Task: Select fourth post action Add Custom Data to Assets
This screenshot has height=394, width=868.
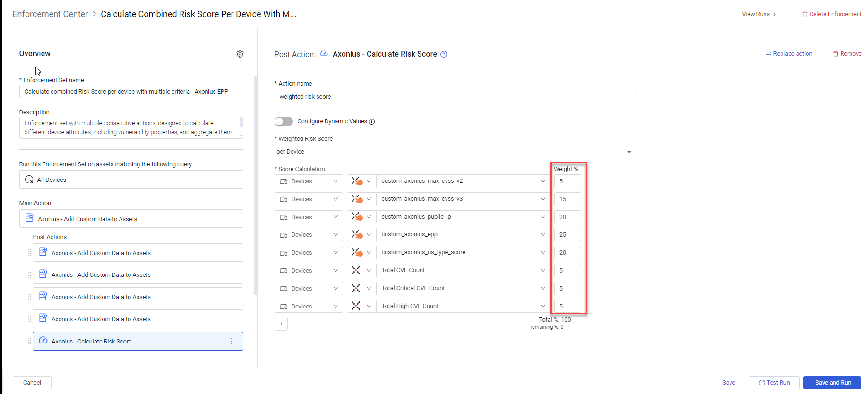Action: point(138,319)
